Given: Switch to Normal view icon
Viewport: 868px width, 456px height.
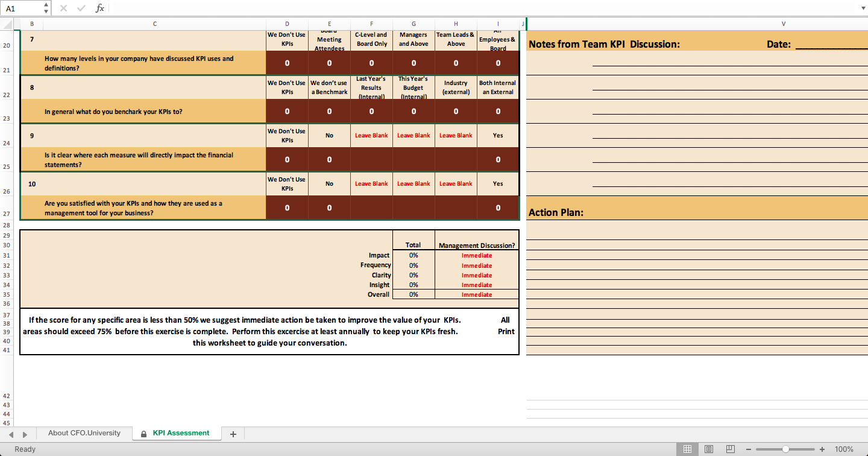Looking at the screenshot, I should pyautogui.click(x=687, y=449).
